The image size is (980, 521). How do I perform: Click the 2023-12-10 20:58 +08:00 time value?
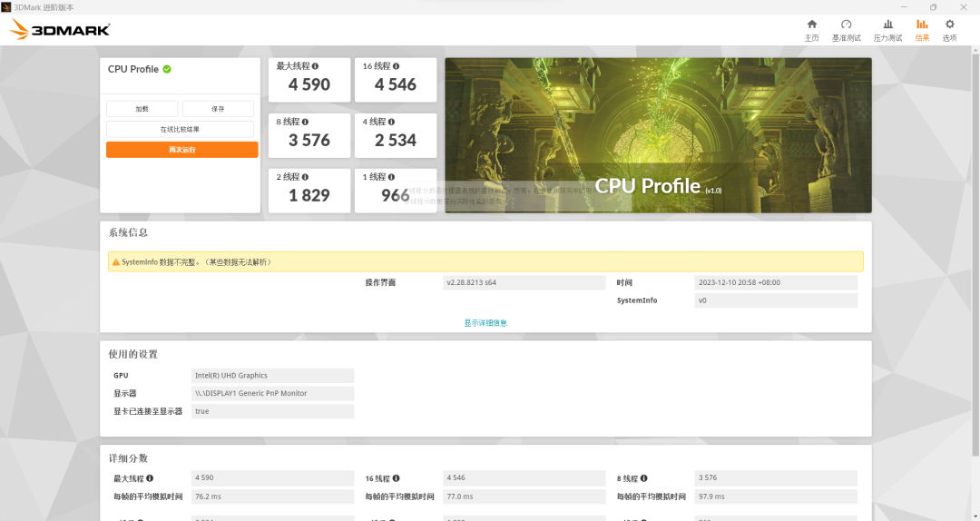776,282
